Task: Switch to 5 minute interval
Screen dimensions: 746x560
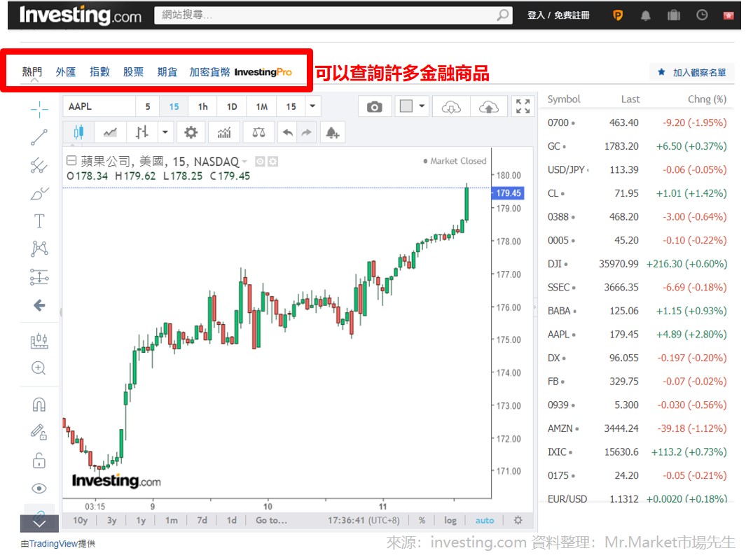Action: coord(148,106)
